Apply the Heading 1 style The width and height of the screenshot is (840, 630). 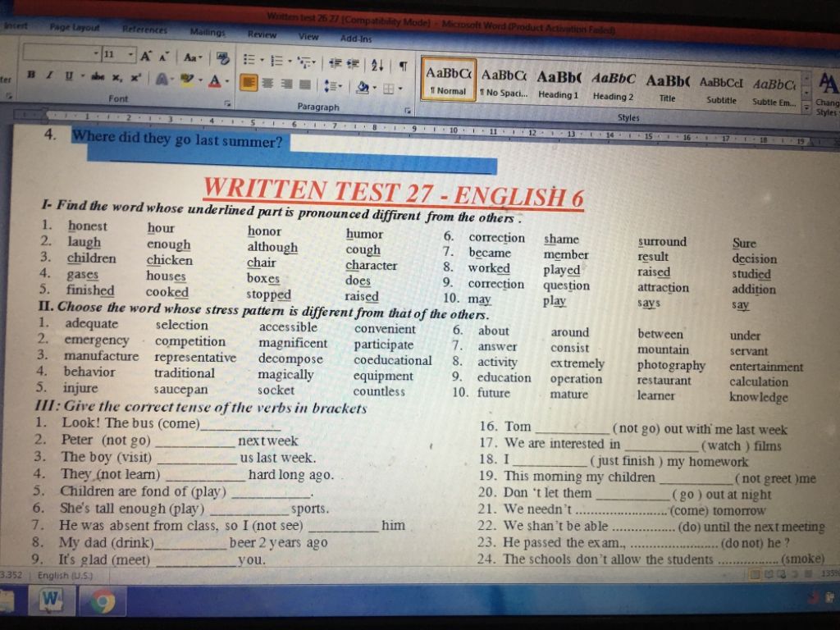click(559, 84)
